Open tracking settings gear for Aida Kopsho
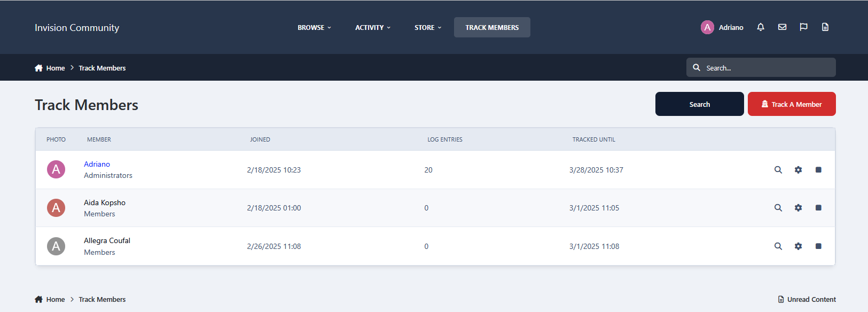 [x=798, y=208]
